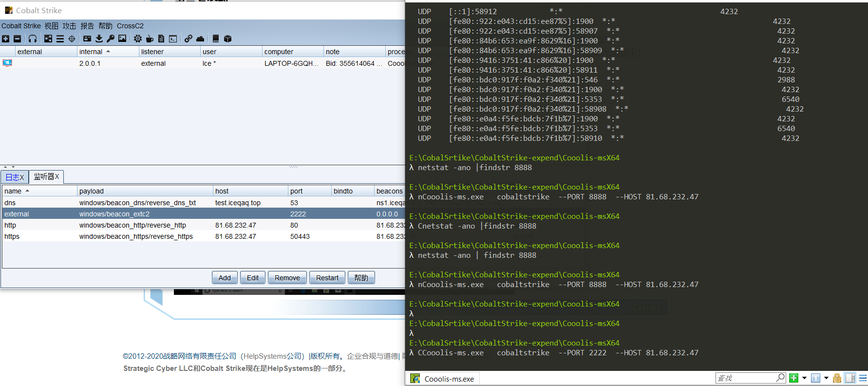Open Listeners via the headphones icon
Screen dimensions: 868x386
click(x=33, y=39)
